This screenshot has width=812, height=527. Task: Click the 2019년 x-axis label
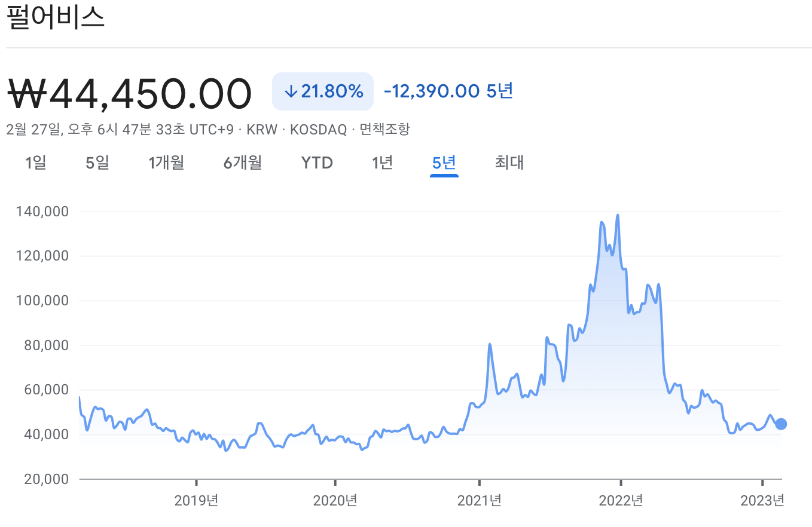pyautogui.click(x=196, y=500)
